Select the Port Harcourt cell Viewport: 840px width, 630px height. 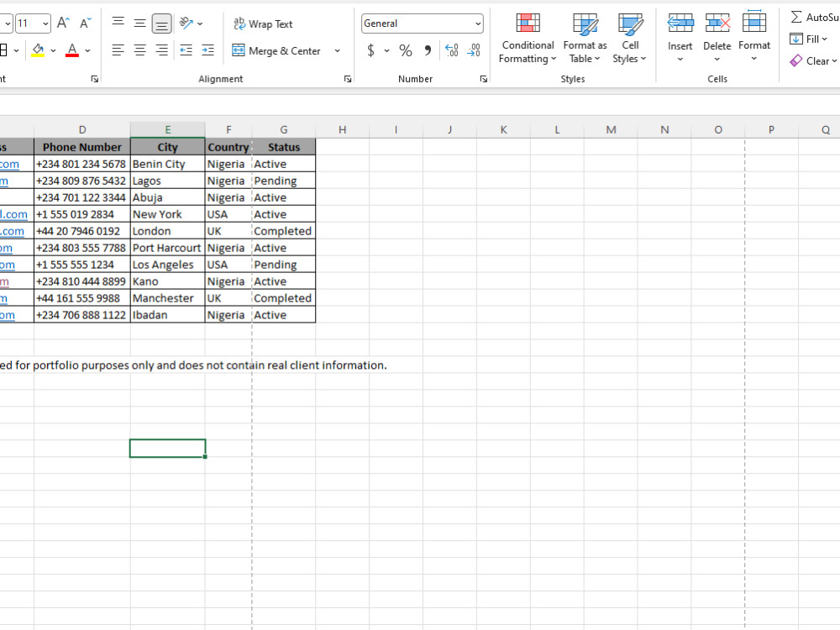coord(168,248)
